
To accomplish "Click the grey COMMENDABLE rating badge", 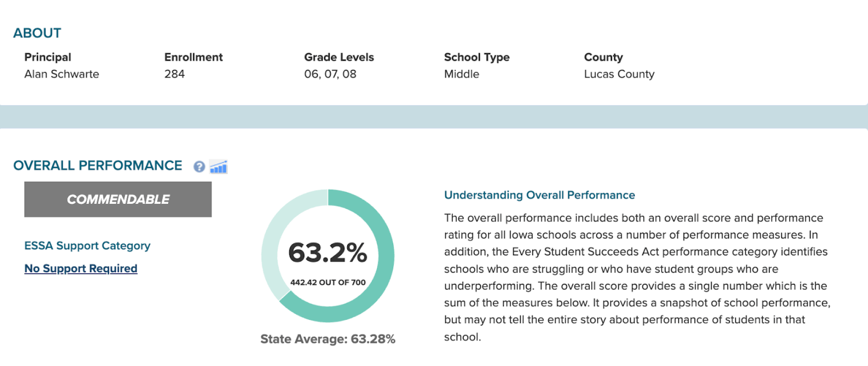I will [x=118, y=199].
